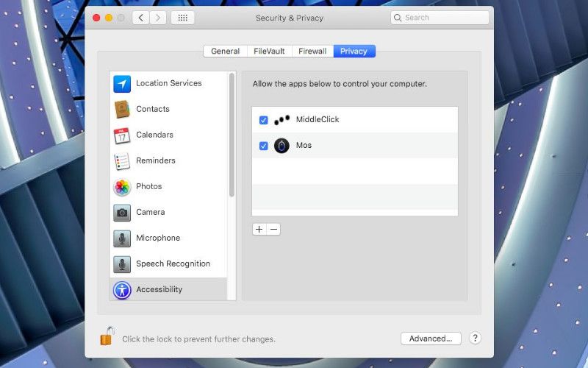Click the search magnifier icon
The height and width of the screenshot is (368, 588).
[398, 18]
